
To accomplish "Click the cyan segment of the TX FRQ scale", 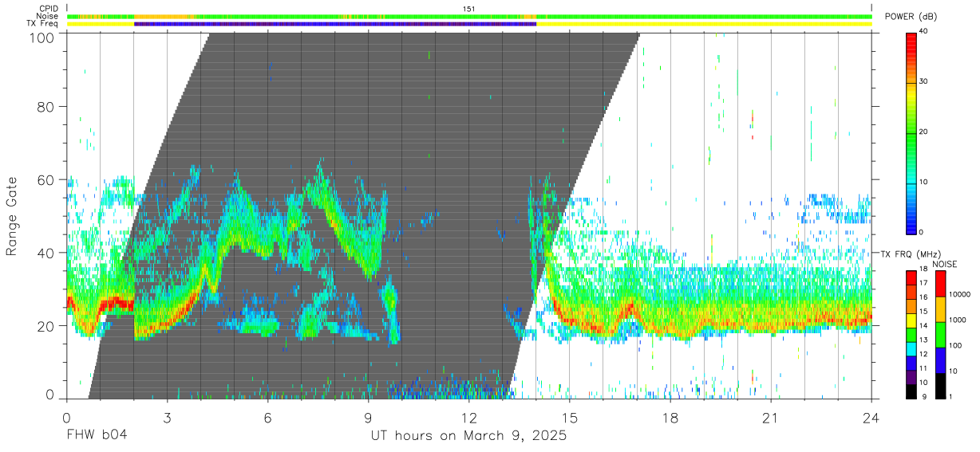I will coord(911,348).
